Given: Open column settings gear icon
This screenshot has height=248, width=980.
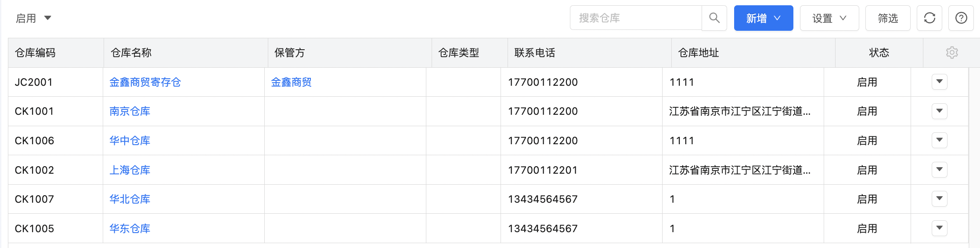Looking at the screenshot, I should (952, 53).
